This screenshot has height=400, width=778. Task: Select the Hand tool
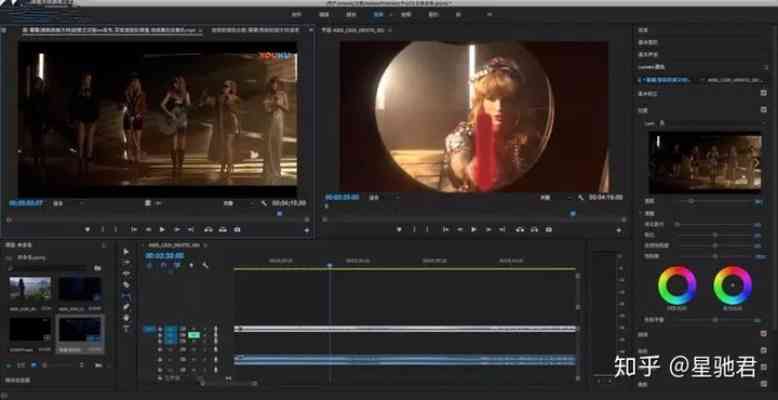126,318
